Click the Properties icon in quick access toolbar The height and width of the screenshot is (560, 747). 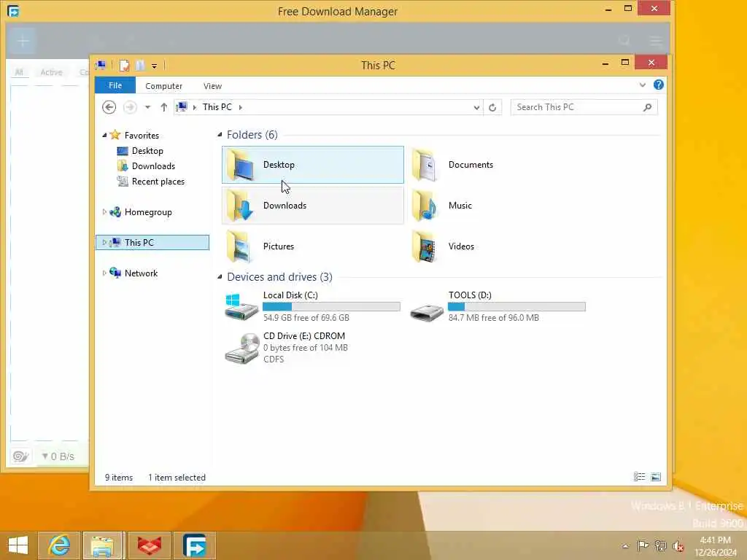[x=124, y=65]
